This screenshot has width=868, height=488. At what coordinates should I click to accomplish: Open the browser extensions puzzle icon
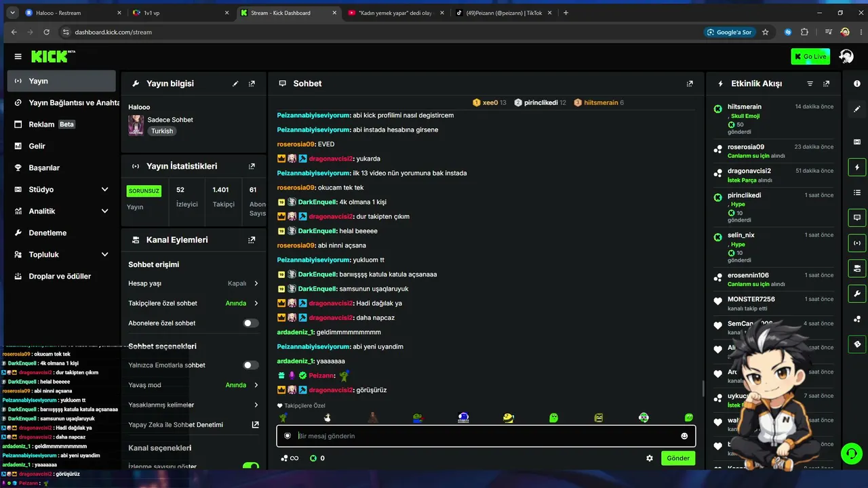click(x=804, y=32)
